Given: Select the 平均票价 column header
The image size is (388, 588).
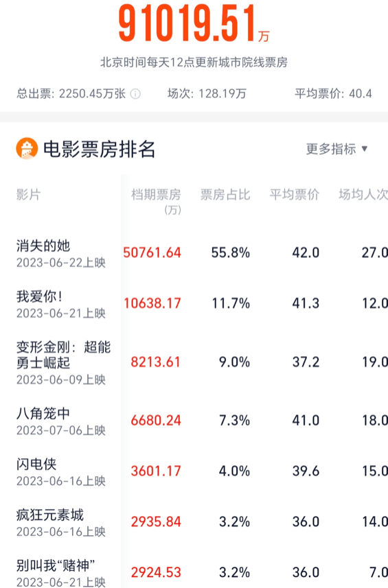Looking at the screenshot, I should coord(294,195).
